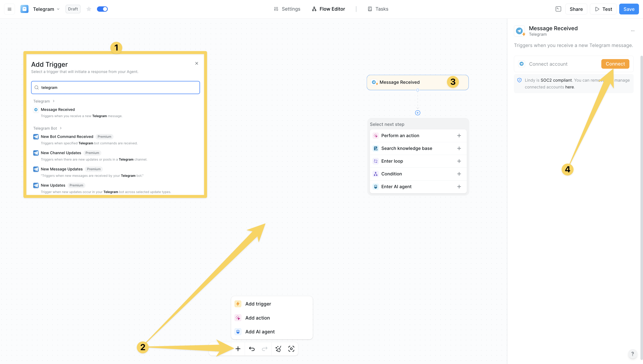Click the orange Connect button
This screenshot has width=643, height=364.
615,64
